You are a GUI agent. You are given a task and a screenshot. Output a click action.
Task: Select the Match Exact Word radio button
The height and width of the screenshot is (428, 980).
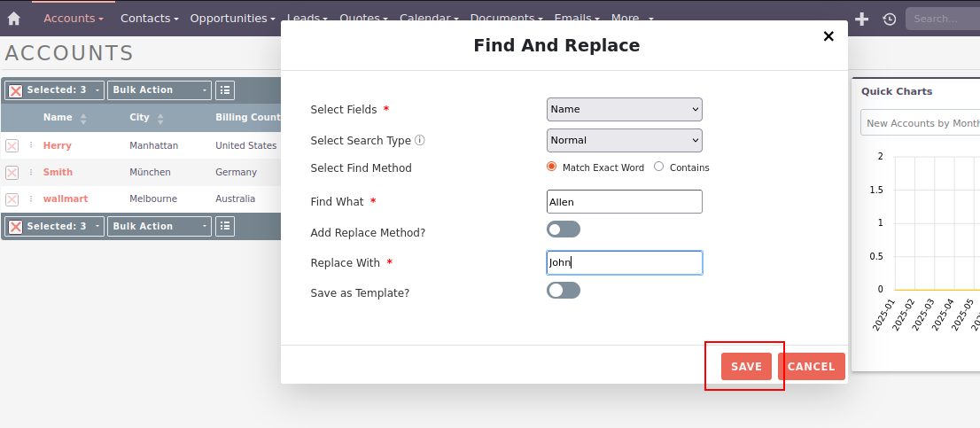click(552, 167)
